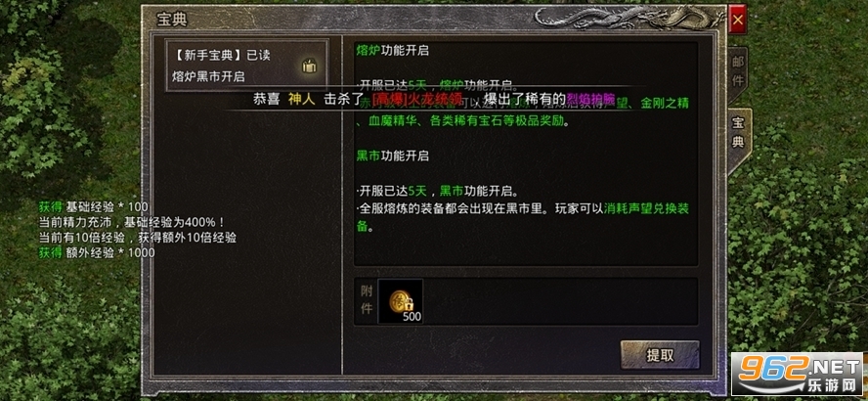Select the 宝典 side tab

[738, 132]
